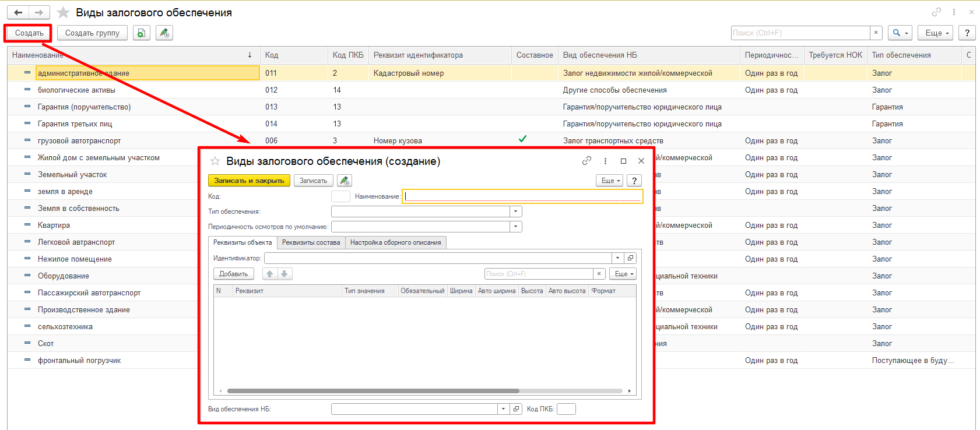Copy the link of the creation dialog
The width and height of the screenshot is (980, 430).
[586, 161]
